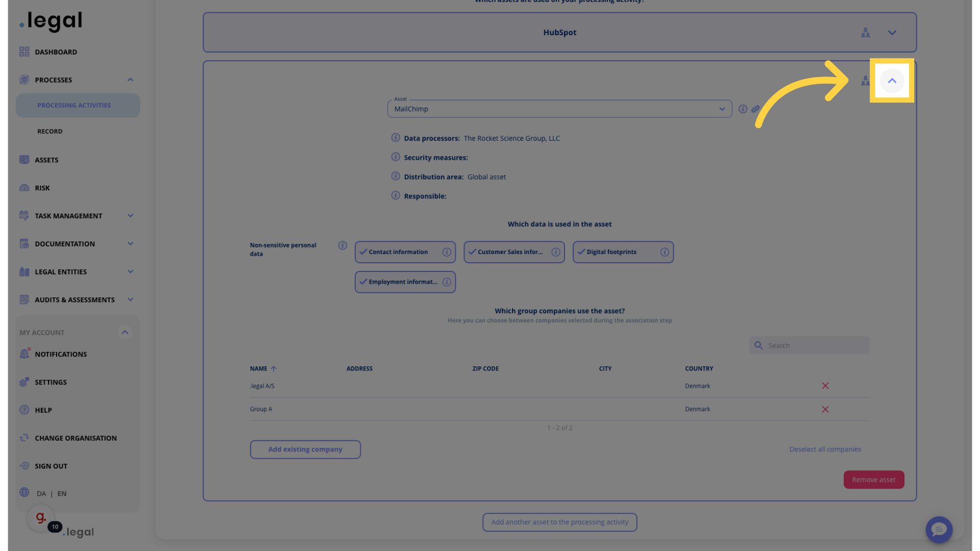The height and width of the screenshot is (551, 980).
Task: Click info icon beside Responsible
Action: coord(396,195)
